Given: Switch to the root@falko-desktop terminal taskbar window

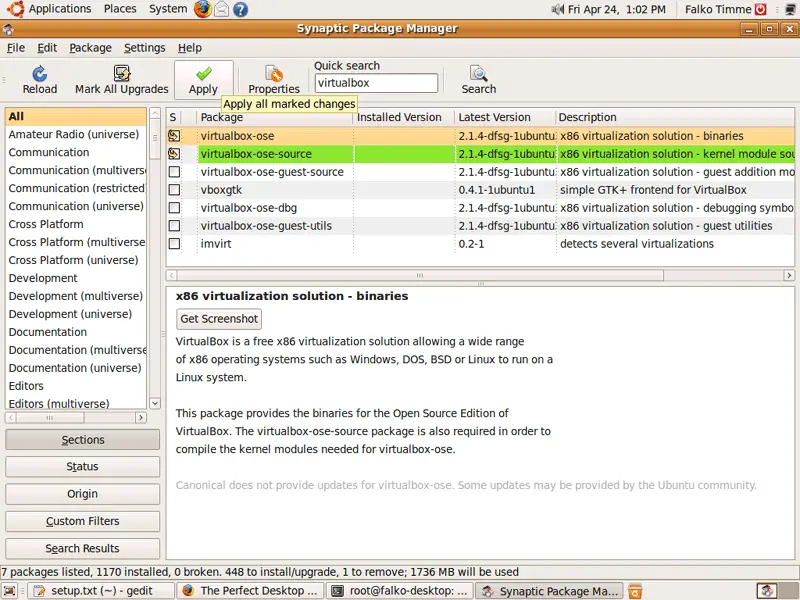Looking at the screenshot, I should point(400,591).
